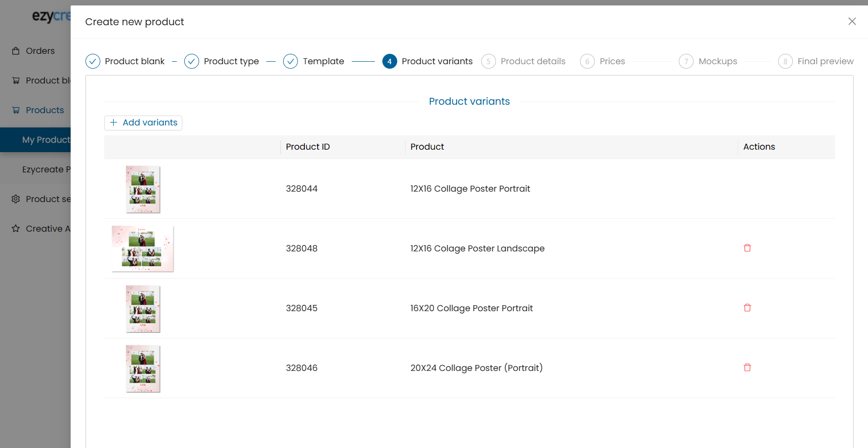
Task: Delete the 16X20 Collage Poster Portrait variant
Action: tap(747, 308)
